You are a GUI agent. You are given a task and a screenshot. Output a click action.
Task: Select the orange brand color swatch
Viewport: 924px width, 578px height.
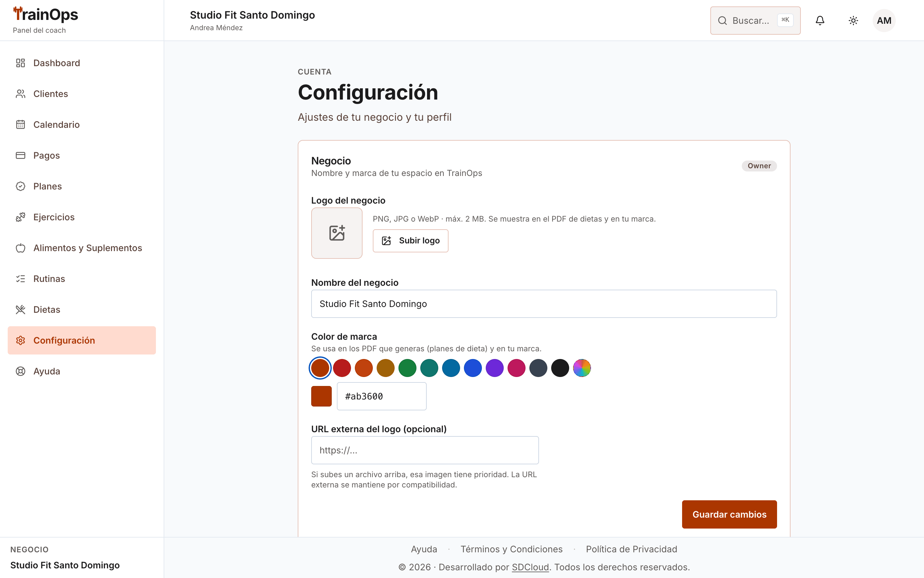[364, 368]
